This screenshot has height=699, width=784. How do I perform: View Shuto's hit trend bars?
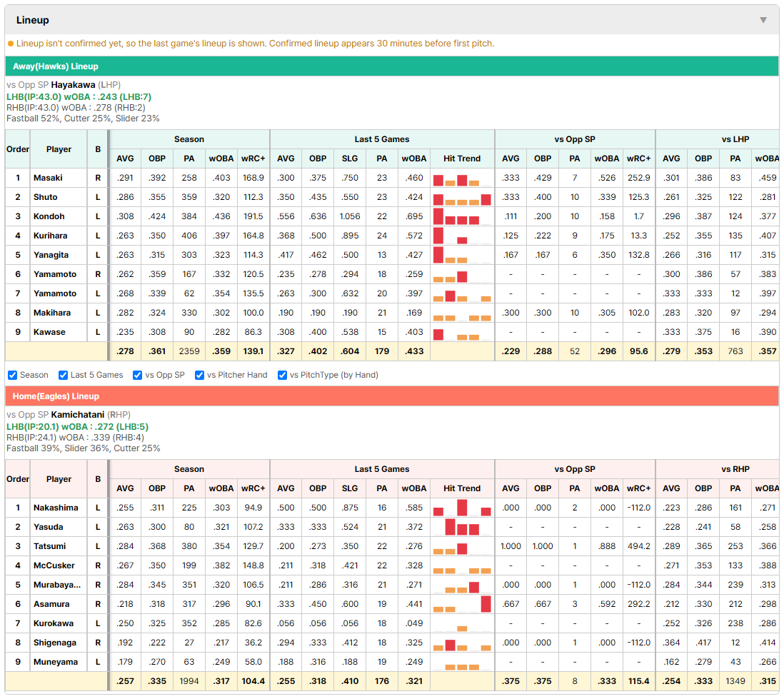coord(461,198)
